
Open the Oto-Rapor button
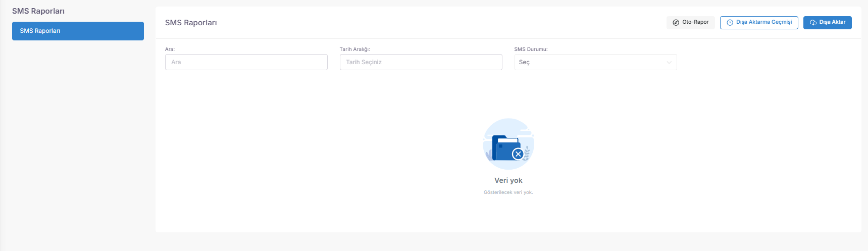[690, 23]
